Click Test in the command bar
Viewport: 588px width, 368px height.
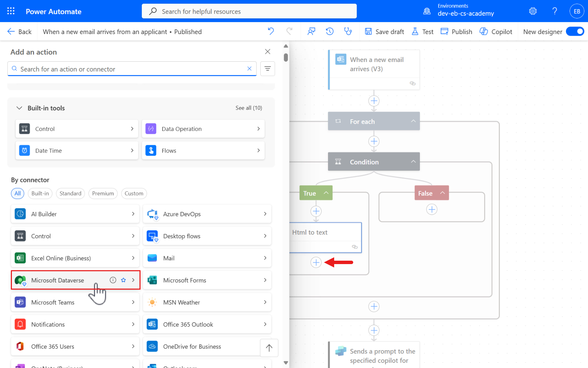423,32
